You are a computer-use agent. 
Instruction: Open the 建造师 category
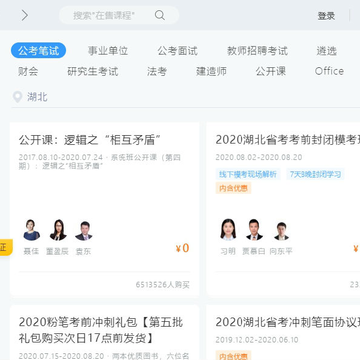point(211,71)
